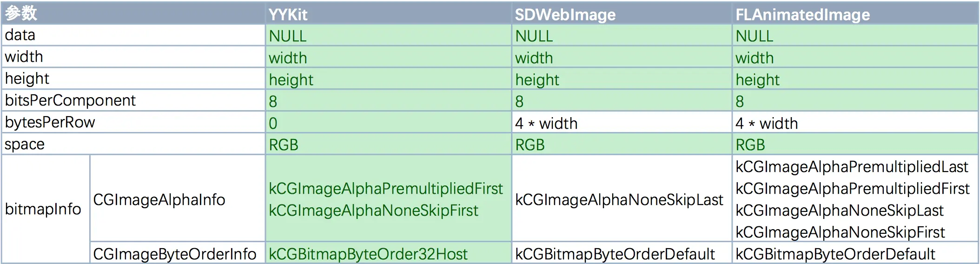Click the YYKit RGB space cell
980x264 pixels.
(388, 144)
